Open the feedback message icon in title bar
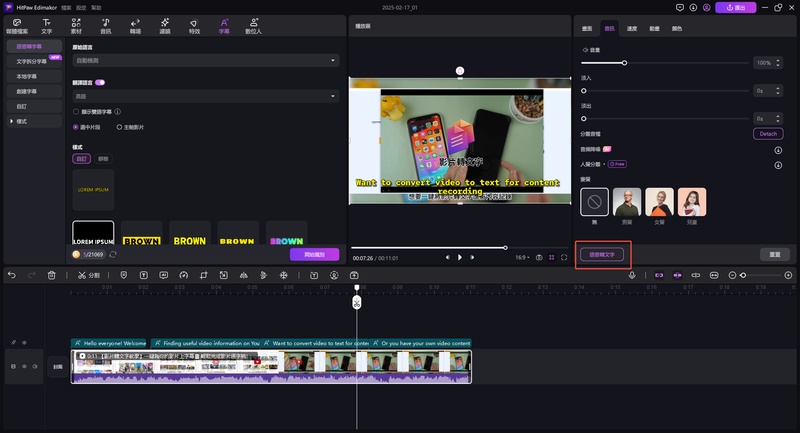This screenshot has width=800, height=433. click(x=680, y=8)
